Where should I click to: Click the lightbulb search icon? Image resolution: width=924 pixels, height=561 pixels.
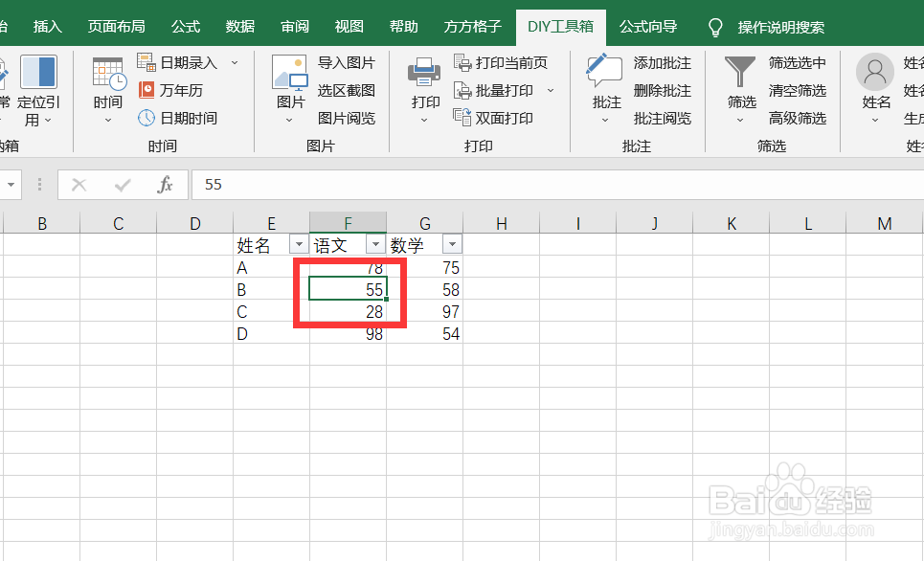pos(715,27)
